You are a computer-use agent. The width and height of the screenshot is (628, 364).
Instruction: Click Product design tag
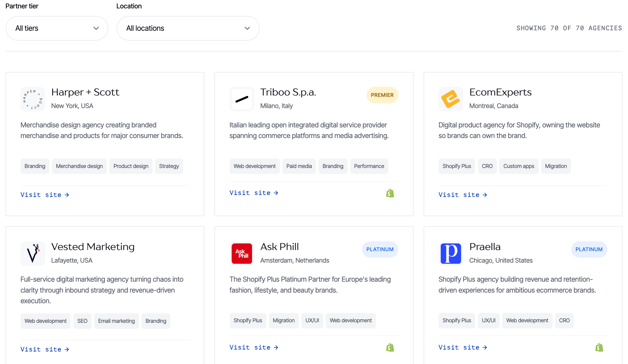click(131, 166)
